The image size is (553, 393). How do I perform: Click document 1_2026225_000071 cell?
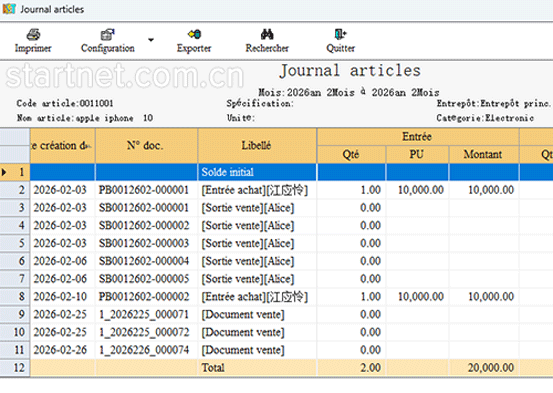tap(146, 315)
